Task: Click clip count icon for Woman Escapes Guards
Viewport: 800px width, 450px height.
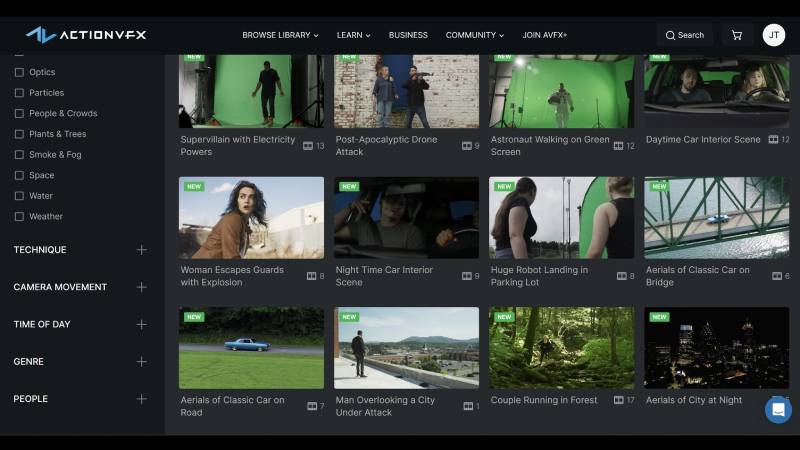Action: tap(311, 276)
